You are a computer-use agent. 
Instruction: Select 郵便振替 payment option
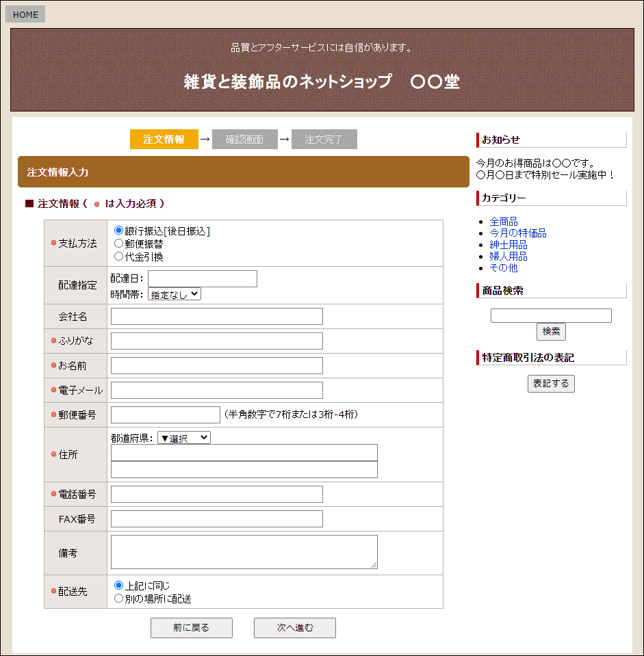[x=118, y=244]
